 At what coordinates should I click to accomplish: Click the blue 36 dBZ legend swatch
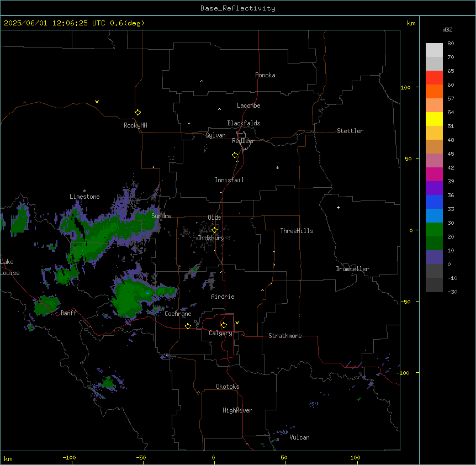pos(434,202)
